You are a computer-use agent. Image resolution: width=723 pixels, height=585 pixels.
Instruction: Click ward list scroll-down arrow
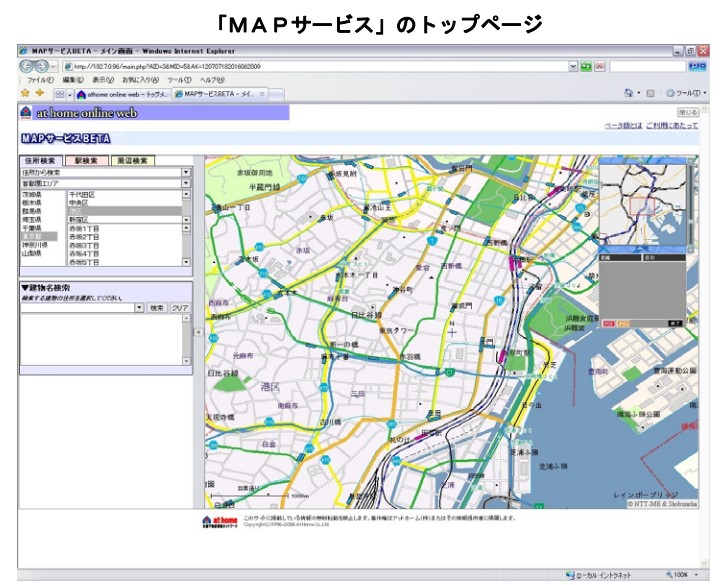coord(186,219)
